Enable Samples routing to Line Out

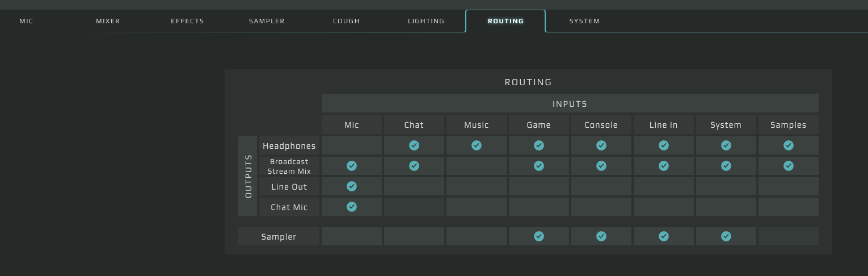coord(789,186)
